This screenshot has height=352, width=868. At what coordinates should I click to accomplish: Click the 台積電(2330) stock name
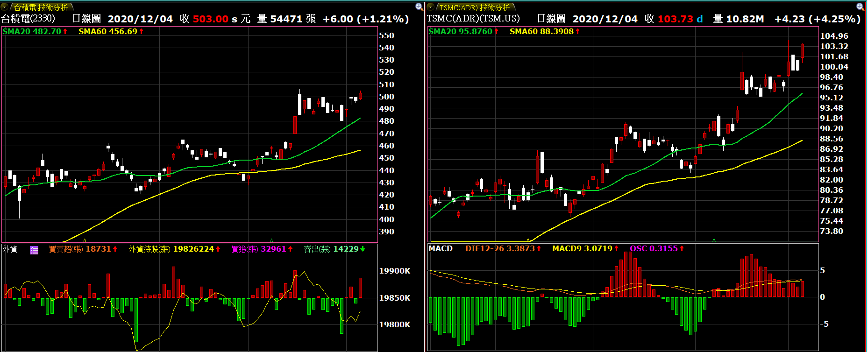pyautogui.click(x=28, y=19)
